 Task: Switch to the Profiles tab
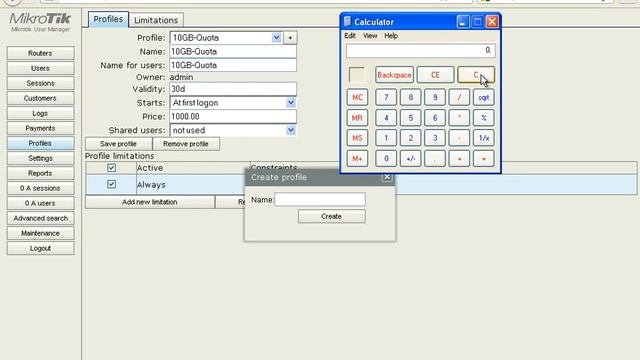[x=108, y=19]
